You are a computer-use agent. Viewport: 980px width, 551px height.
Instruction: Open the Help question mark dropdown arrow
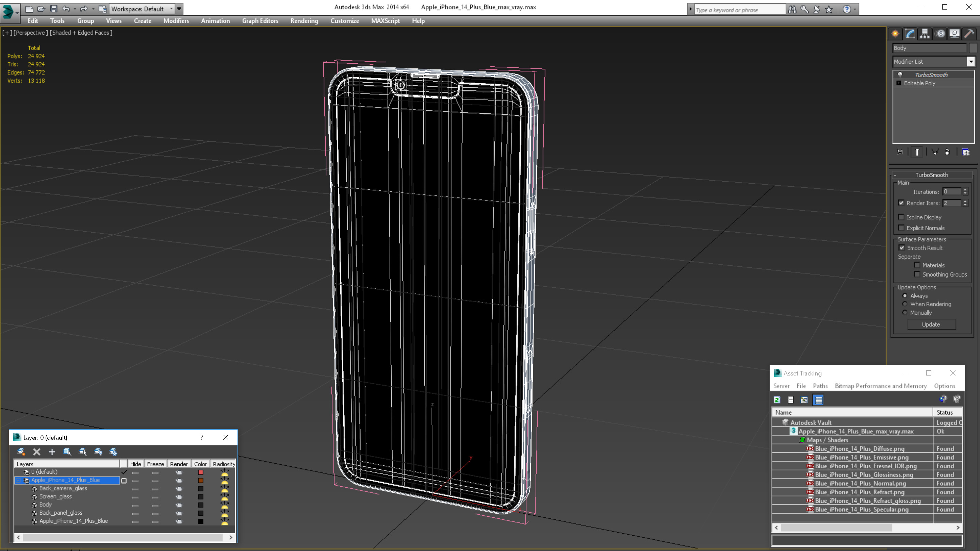[855, 9]
